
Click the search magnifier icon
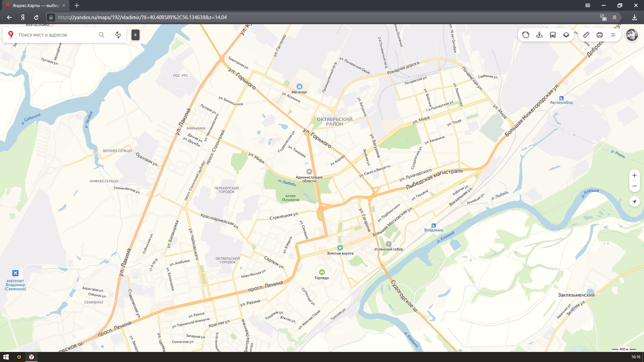[102, 35]
